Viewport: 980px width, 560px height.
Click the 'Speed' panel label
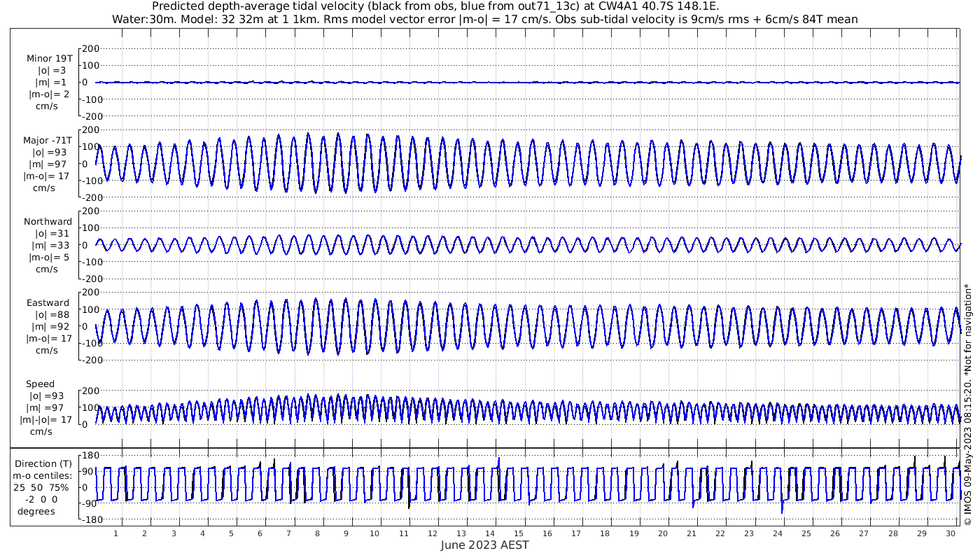(x=40, y=384)
